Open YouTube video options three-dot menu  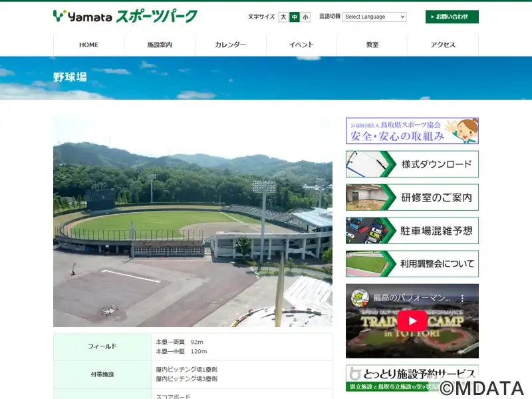point(462,298)
